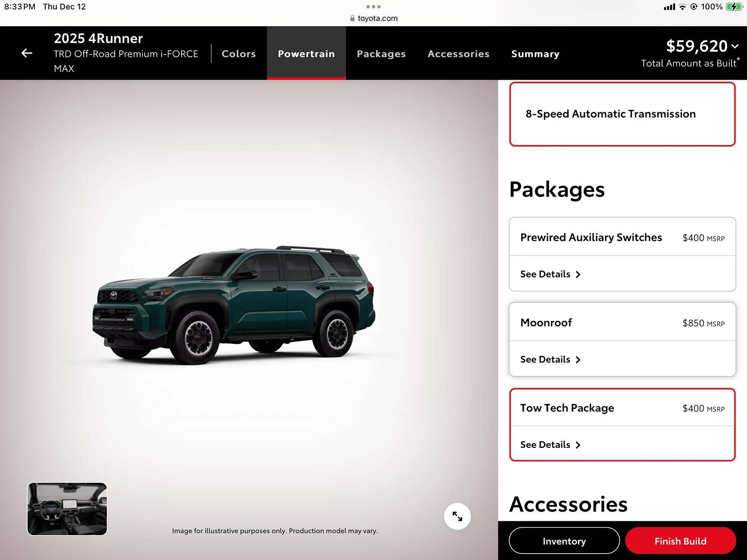Click the back arrow icon
This screenshot has height=560, width=747.
[27, 53]
